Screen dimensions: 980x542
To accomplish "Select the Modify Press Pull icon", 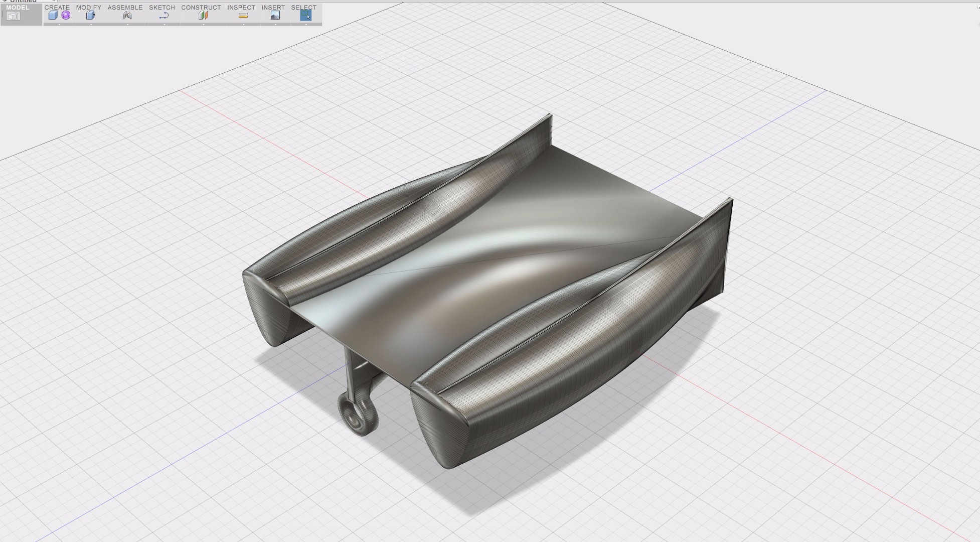I will click(91, 16).
